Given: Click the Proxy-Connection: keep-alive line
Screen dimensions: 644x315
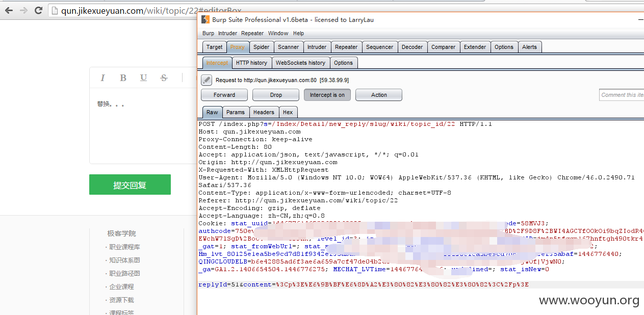Looking at the screenshot, I should coord(255,139).
